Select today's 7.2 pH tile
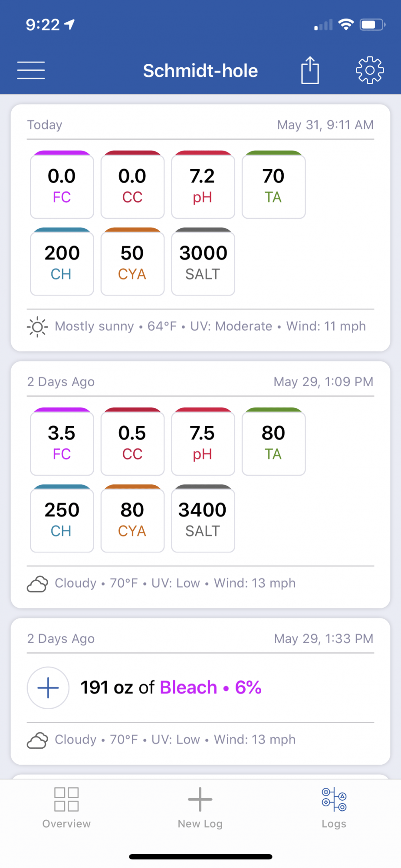401x868 pixels. 203,185
